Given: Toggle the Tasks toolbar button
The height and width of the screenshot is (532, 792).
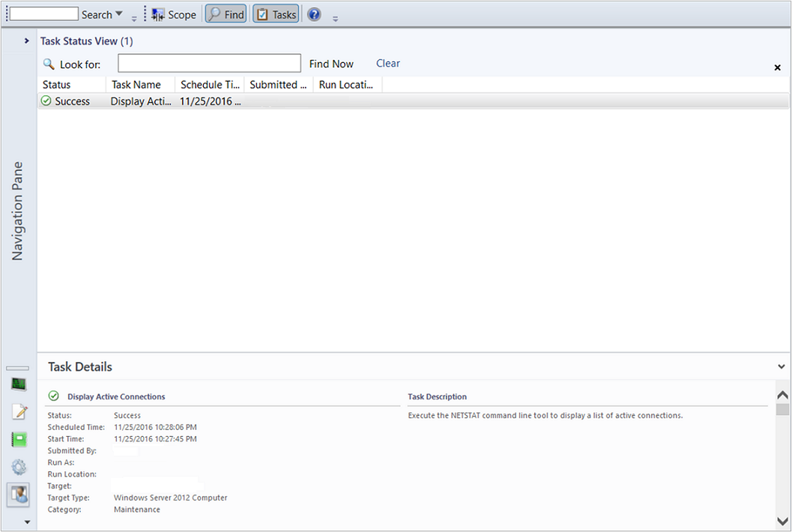Looking at the screenshot, I should pos(276,14).
